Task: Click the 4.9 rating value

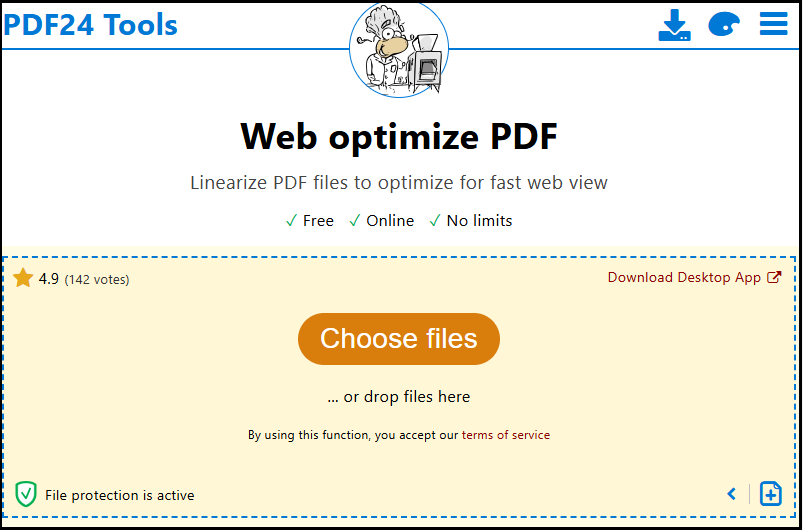Action: click(49, 279)
